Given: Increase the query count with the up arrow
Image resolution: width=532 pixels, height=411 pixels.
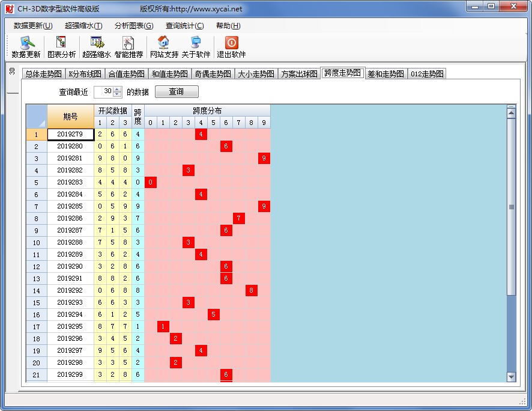Looking at the screenshot, I should point(116,89).
